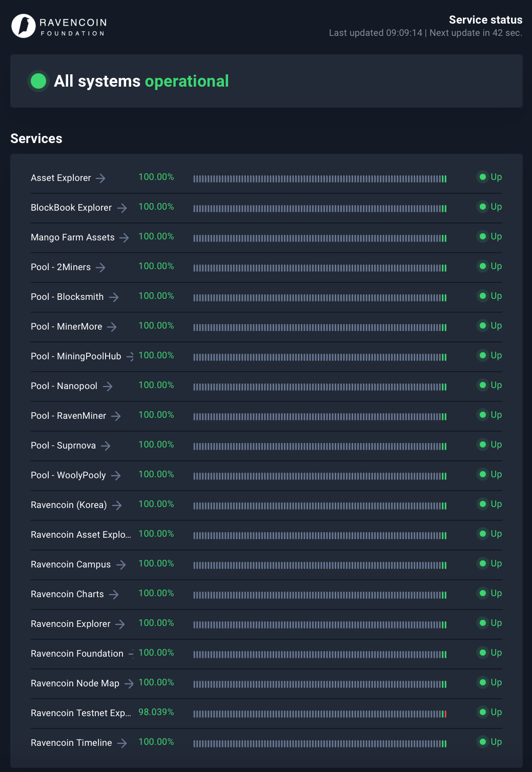
Task: Click the Pool - MinerMore arrow icon
Action: 112,327
